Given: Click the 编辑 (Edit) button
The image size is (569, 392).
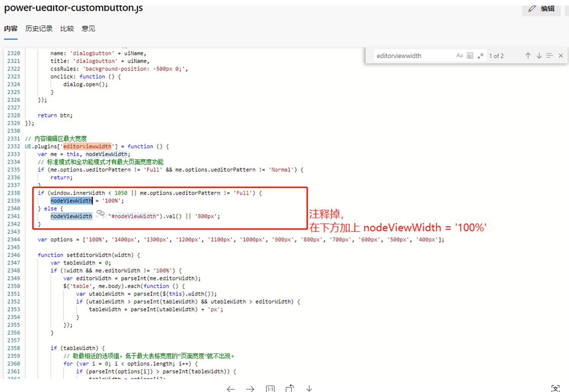Looking at the screenshot, I should (542, 9).
